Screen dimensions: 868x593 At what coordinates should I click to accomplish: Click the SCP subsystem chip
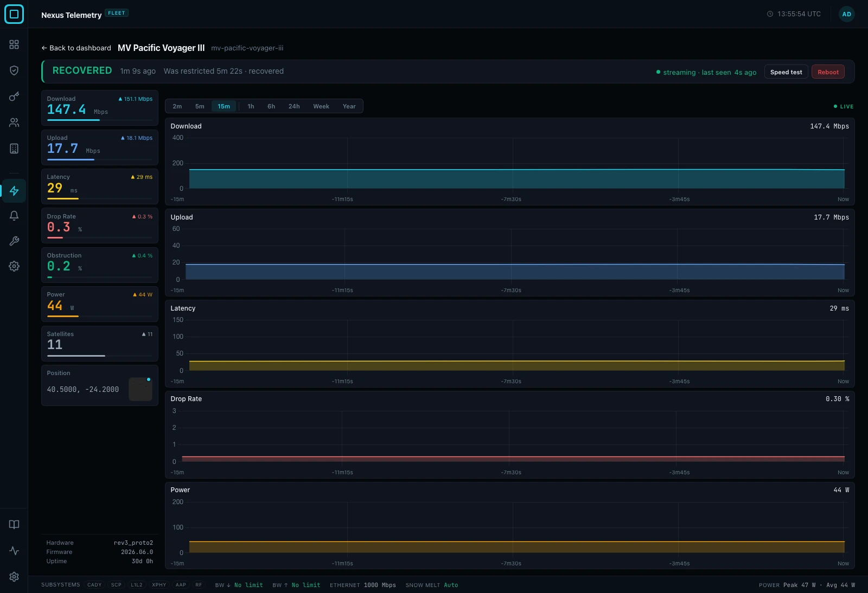pos(116,585)
